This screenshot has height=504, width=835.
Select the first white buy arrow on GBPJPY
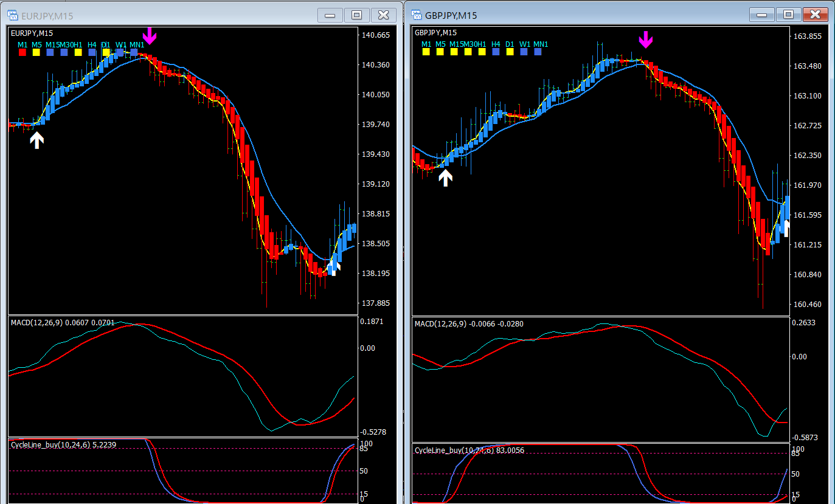click(x=446, y=178)
